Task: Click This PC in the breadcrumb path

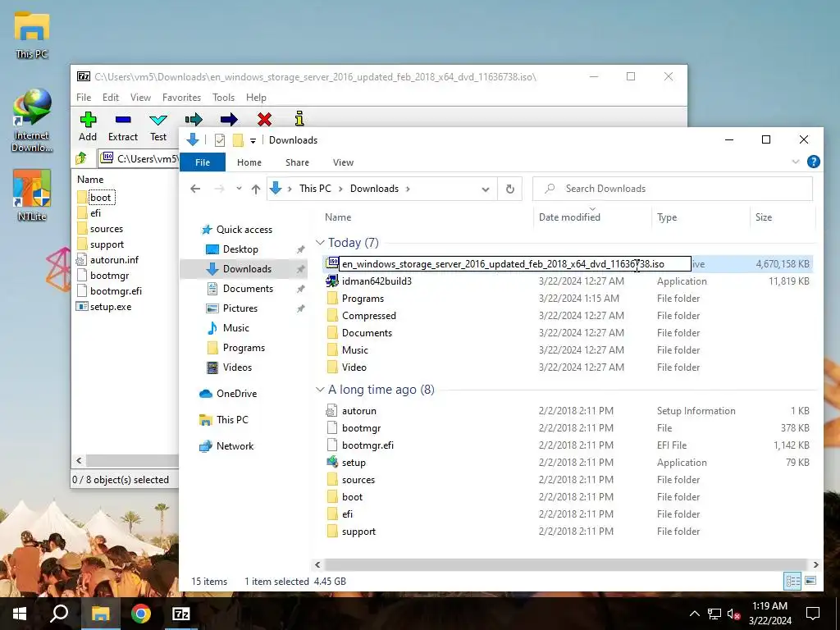Action: (x=315, y=189)
